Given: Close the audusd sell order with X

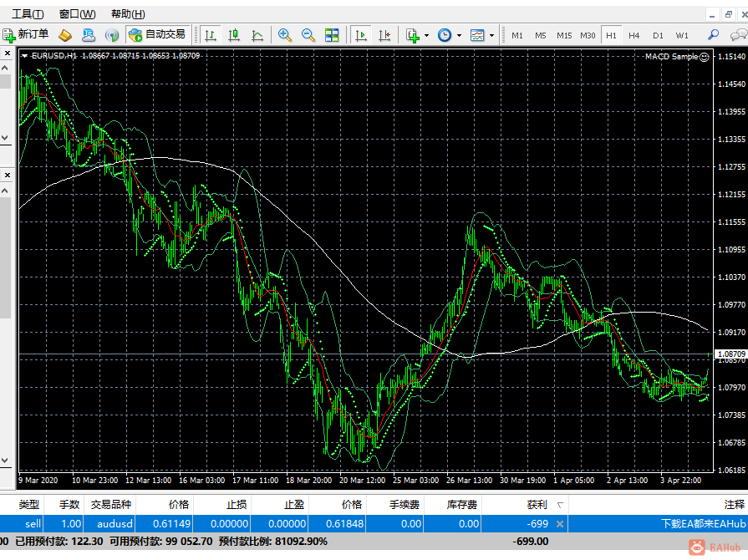Looking at the screenshot, I should coord(560,524).
